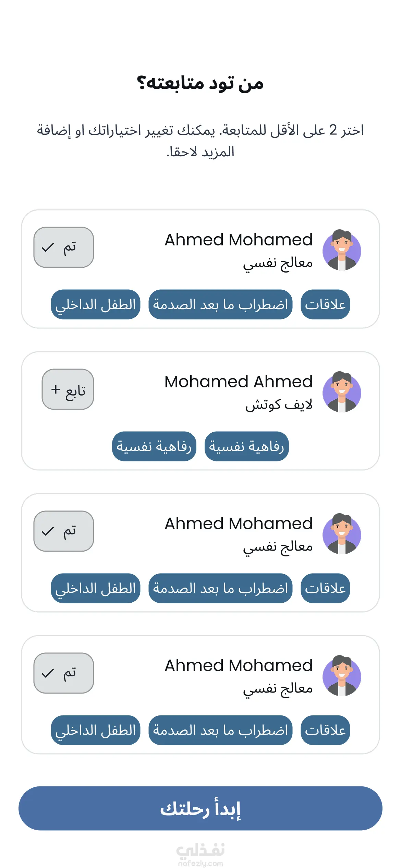The image size is (401, 868).
Task: Toggle تم follow button in third card
Action: click(x=64, y=531)
